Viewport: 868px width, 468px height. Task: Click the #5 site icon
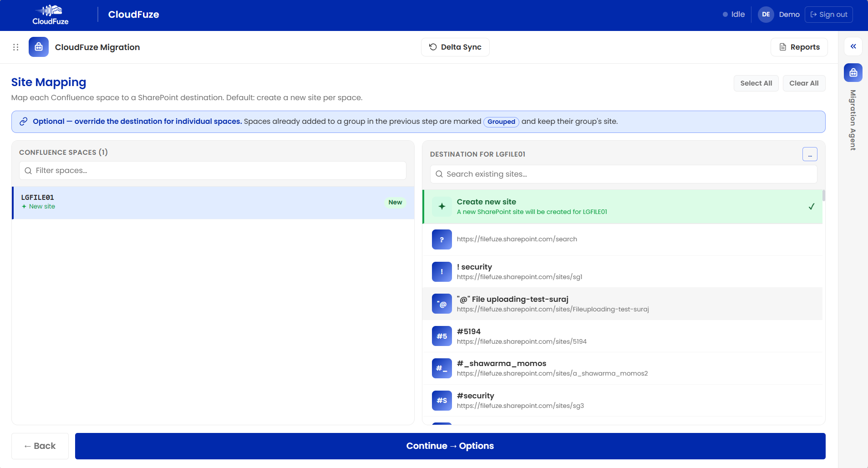point(442,336)
